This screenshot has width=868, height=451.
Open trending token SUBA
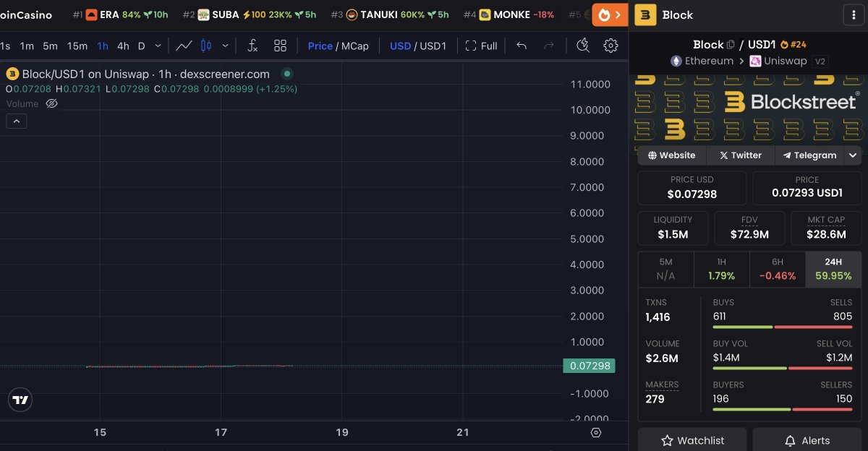(x=249, y=14)
